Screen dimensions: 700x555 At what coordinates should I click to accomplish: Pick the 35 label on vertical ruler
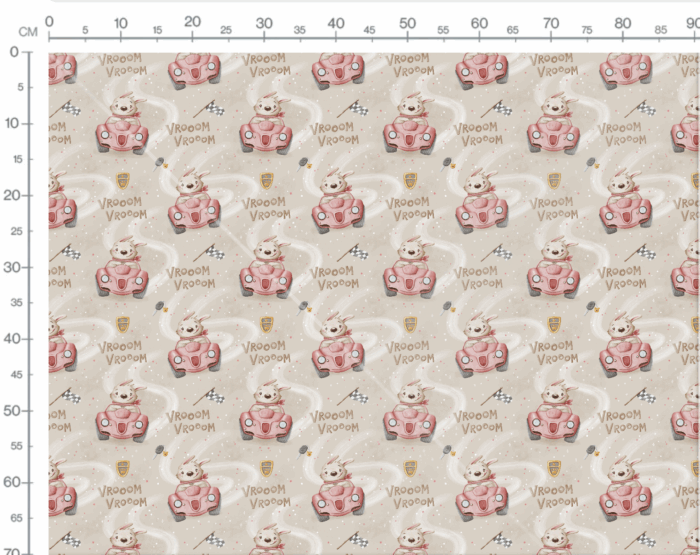17,303
